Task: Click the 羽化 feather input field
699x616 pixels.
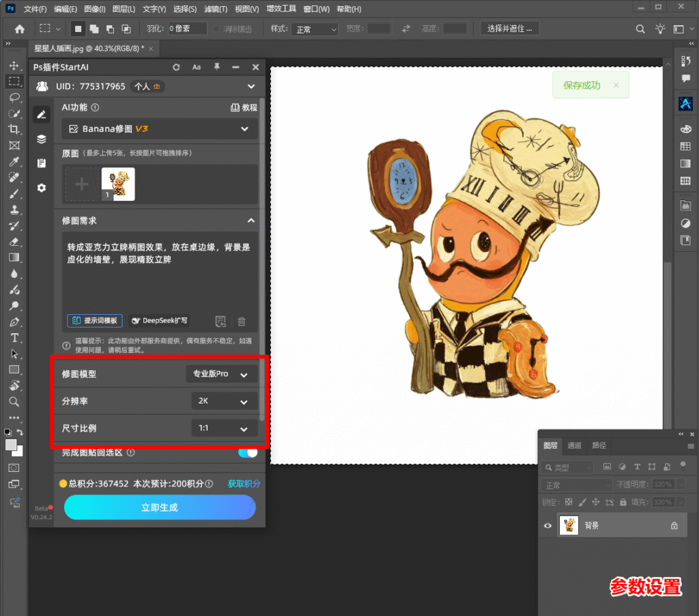Action: tap(187, 29)
